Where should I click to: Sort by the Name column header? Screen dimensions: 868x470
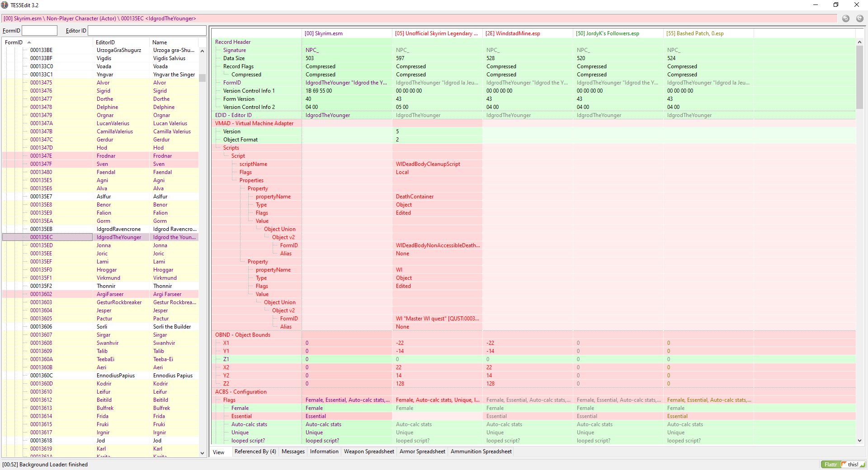174,42
